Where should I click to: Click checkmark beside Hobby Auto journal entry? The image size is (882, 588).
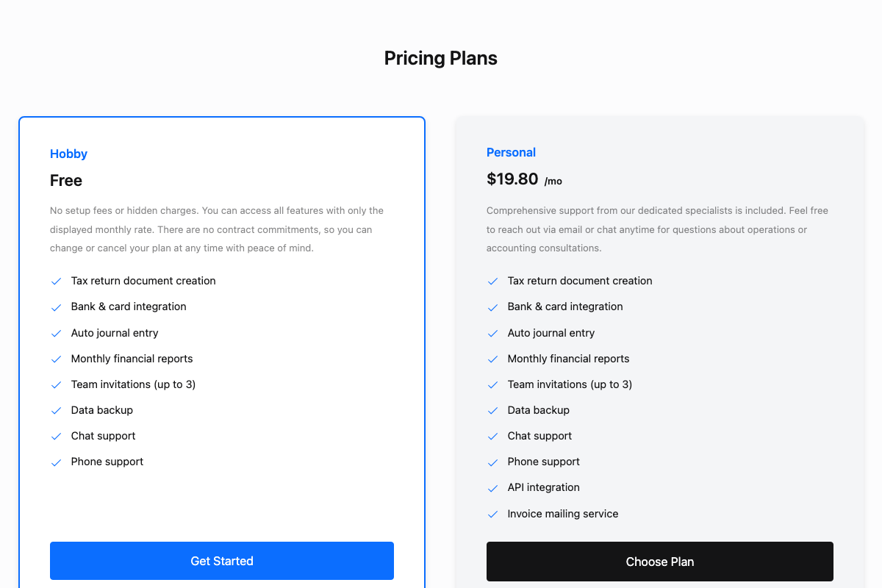tap(56, 334)
